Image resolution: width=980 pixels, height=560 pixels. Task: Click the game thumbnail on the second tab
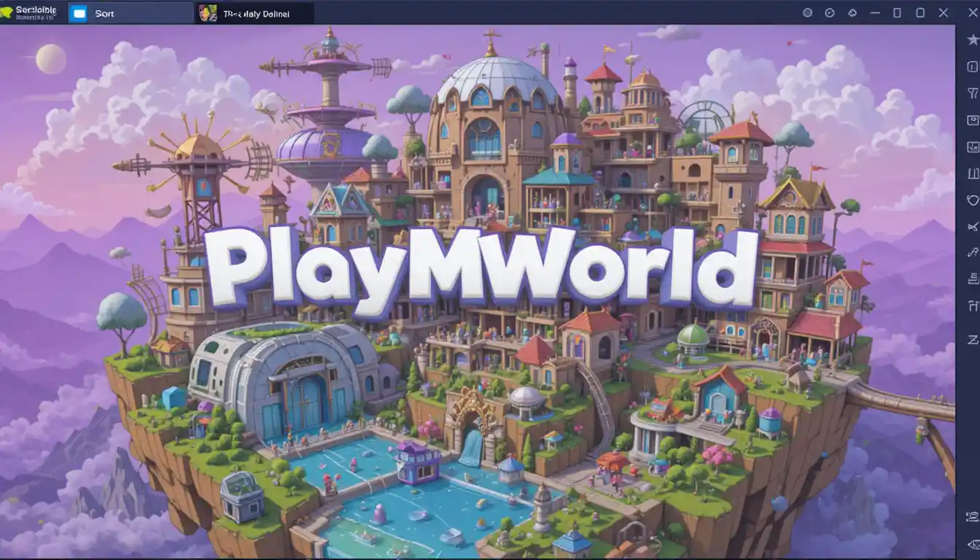207,13
